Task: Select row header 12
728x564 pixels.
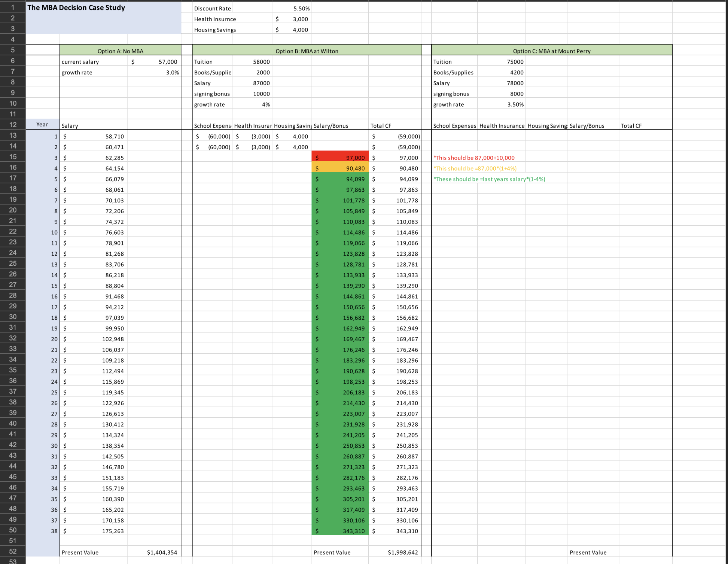Action: coord(13,125)
